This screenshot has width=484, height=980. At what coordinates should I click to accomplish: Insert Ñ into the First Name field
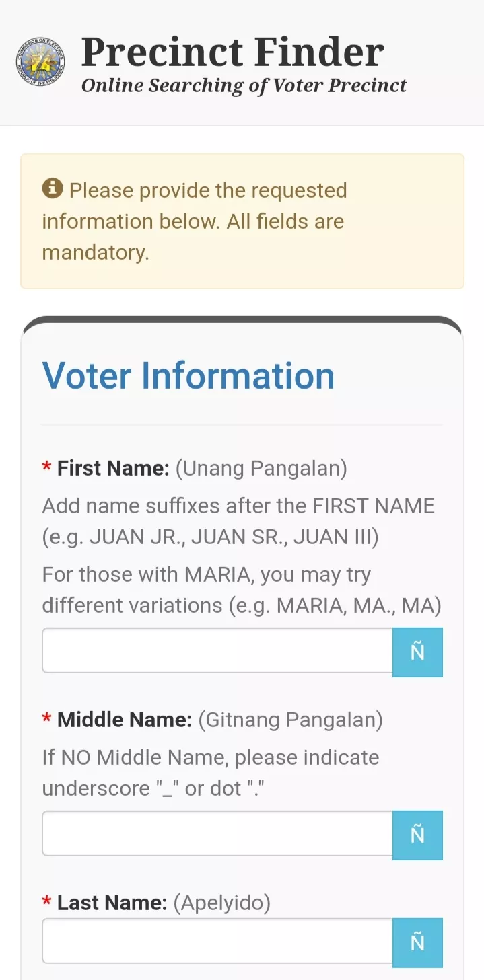[417, 652]
